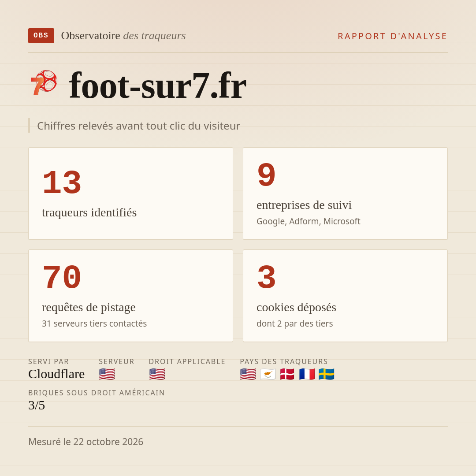Click the OBS logo badge

click(41, 36)
